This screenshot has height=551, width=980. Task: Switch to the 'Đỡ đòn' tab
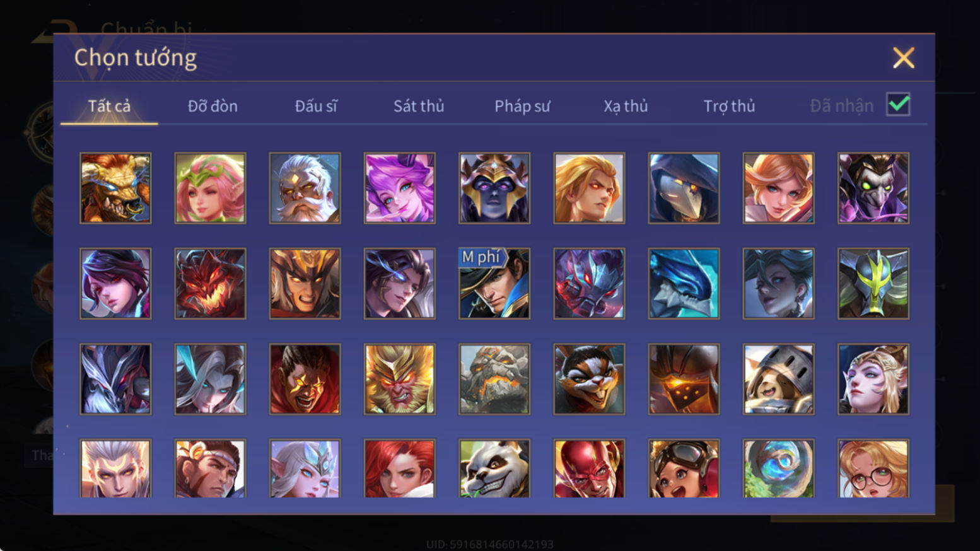(213, 106)
